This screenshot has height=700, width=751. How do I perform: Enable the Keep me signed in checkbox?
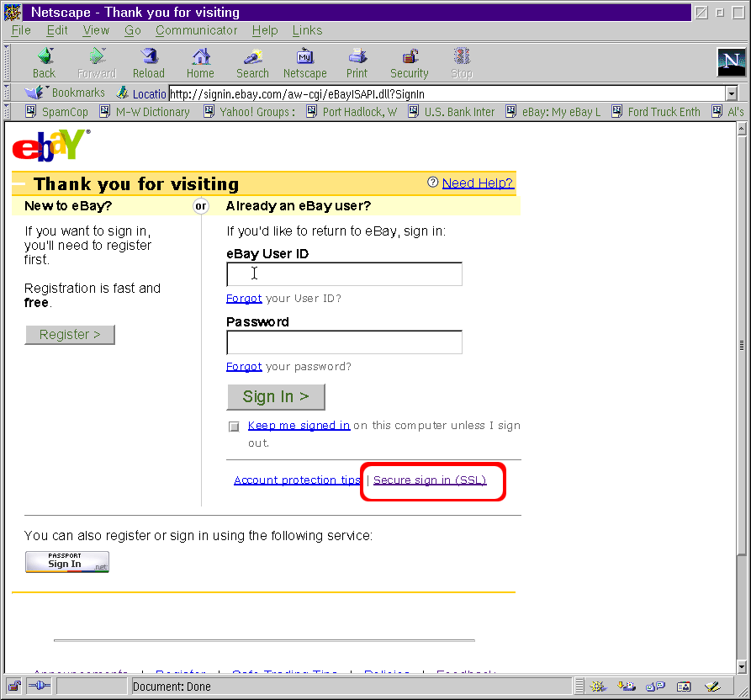pyautogui.click(x=234, y=427)
